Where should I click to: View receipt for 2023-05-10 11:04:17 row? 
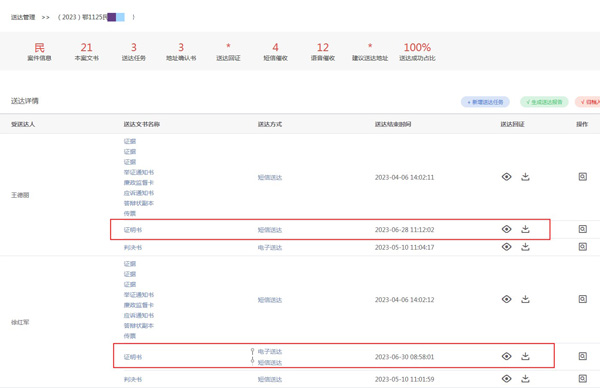pos(506,247)
